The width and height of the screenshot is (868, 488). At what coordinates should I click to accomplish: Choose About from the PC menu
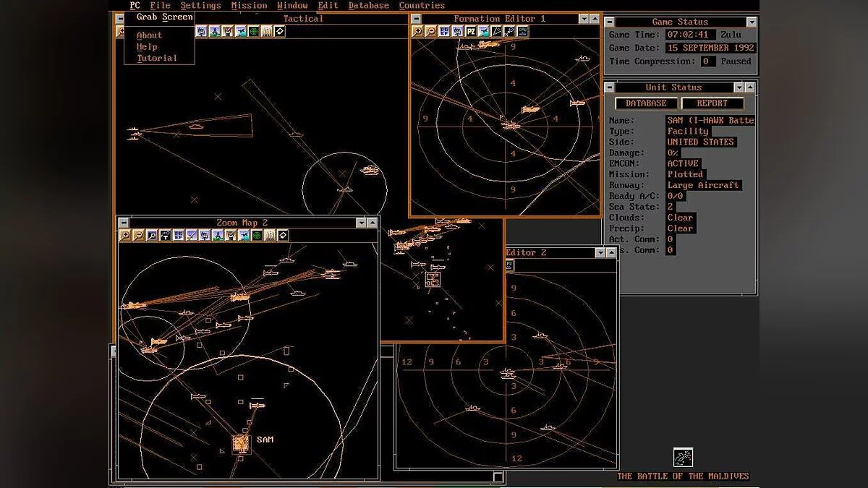(x=149, y=35)
